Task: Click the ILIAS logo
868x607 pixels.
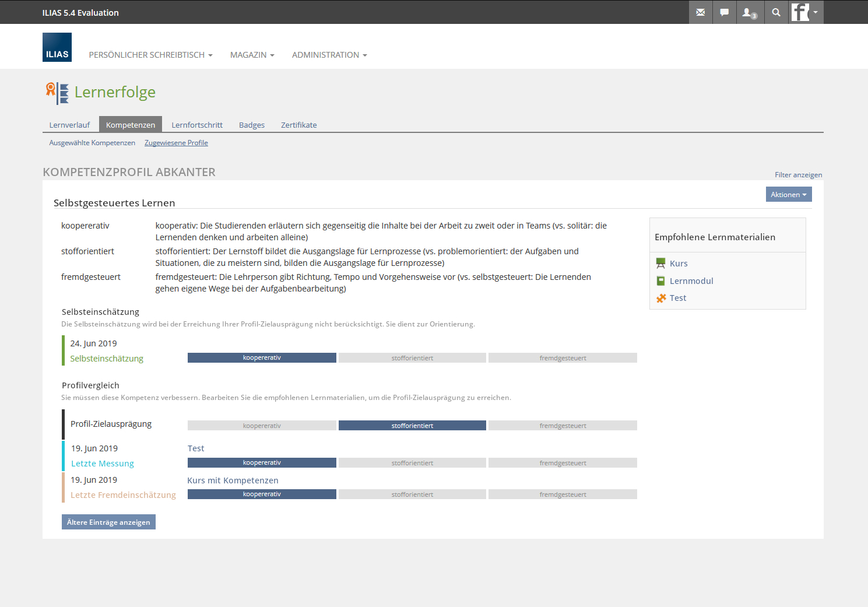Action: [57, 47]
